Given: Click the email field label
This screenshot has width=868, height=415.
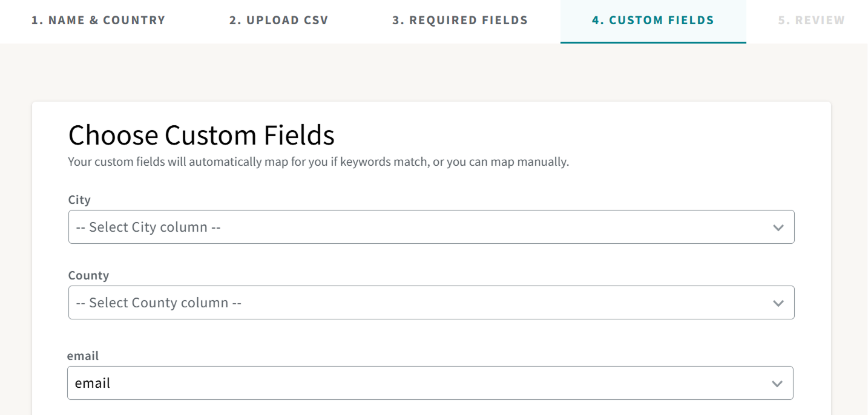Looking at the screenshot, I should 82,356.
